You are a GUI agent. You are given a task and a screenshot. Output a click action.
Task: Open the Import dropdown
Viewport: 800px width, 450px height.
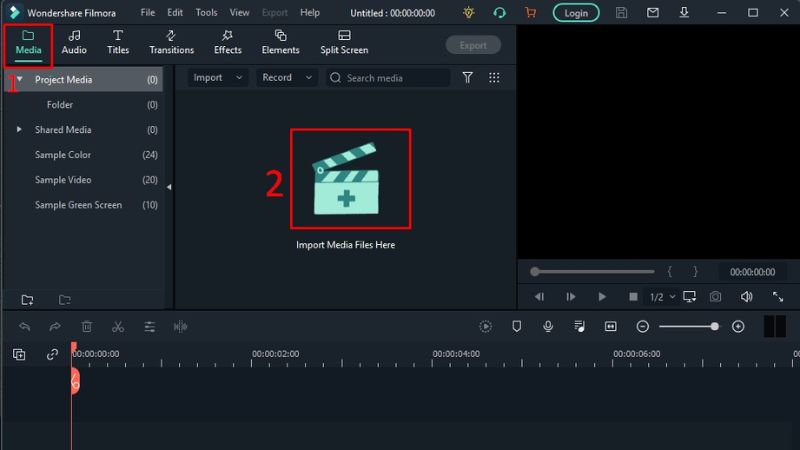[217, 78]
